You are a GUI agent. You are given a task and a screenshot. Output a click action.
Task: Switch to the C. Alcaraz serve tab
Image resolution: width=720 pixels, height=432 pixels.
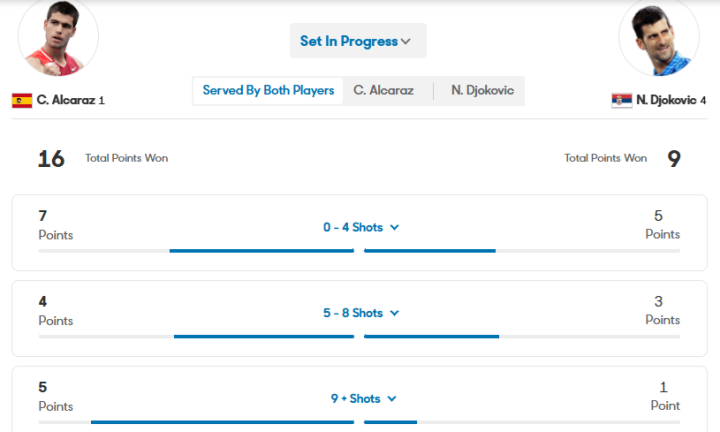(384, 91)
